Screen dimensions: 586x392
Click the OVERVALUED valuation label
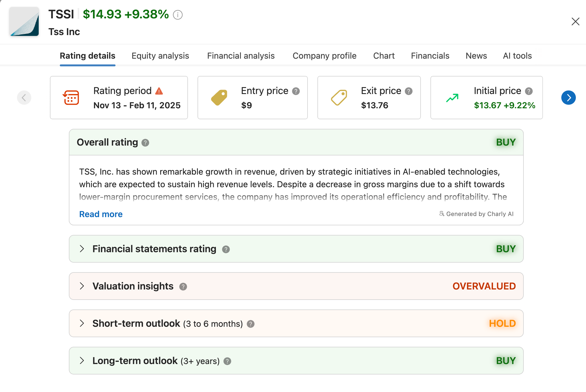click(x=484, y=286)
